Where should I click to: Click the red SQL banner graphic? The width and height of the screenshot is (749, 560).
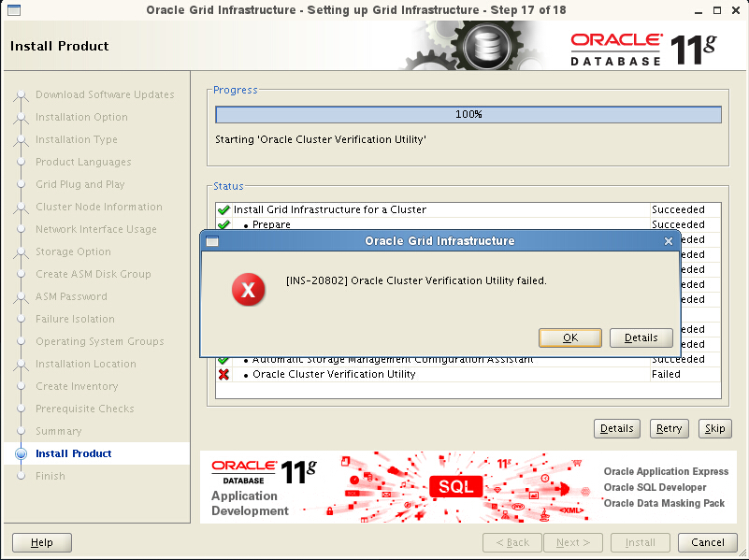pos(456,486)
